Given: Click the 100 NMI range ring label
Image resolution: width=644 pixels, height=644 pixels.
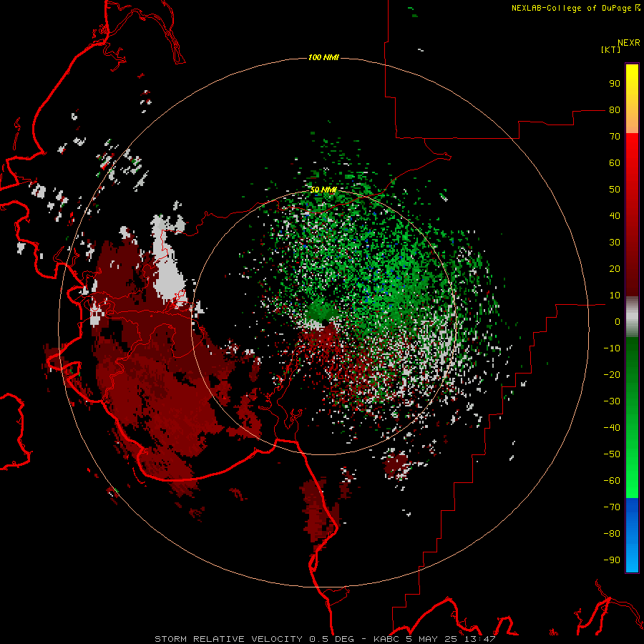Looking at the screenshot, I should click(x=323, y=57).
